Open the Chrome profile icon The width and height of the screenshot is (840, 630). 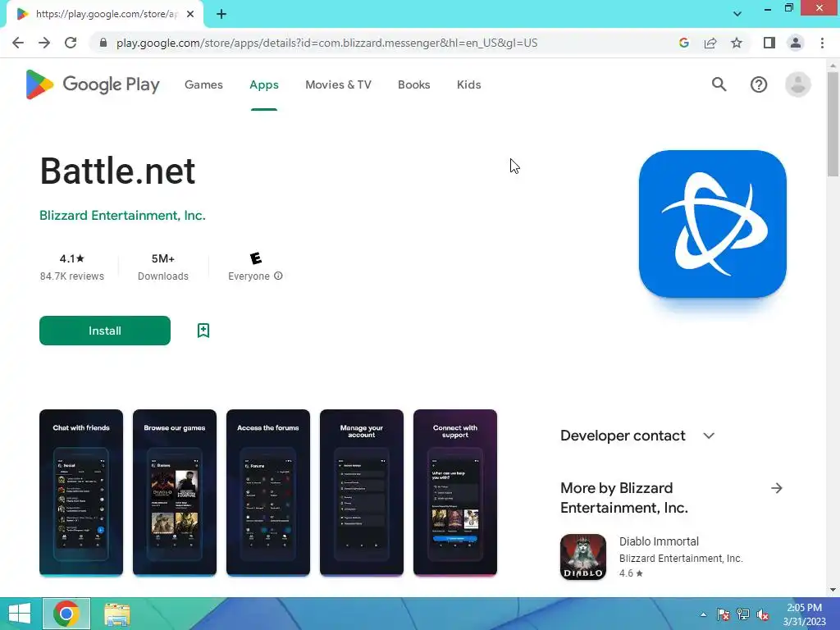click(796, 43)
